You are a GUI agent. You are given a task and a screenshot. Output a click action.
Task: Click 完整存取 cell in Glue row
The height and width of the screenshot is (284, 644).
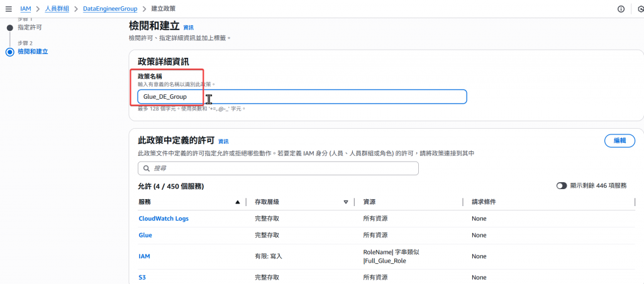[x=267, y=235]
